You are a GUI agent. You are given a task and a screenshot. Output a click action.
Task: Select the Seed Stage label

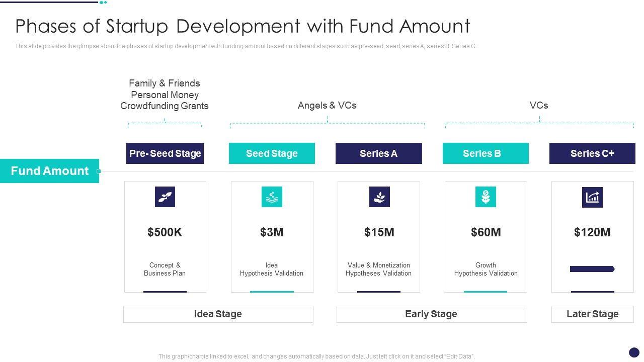pos(272,153)
